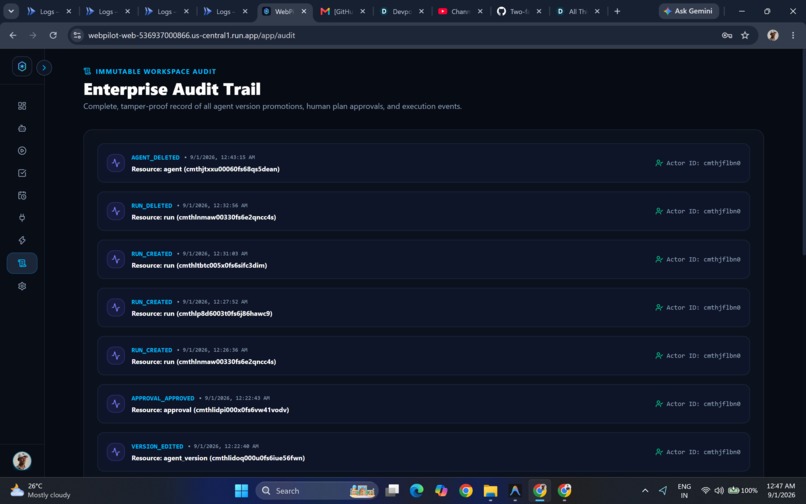
Task: Click activity icon on 12:26:36 RUN_CREATED row
Action: [x=116, y=355]
